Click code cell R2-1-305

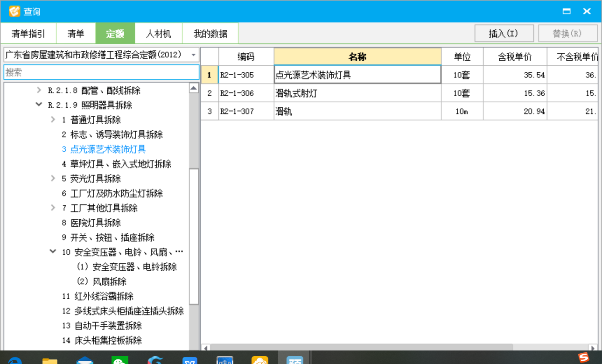tap(246, 75)
